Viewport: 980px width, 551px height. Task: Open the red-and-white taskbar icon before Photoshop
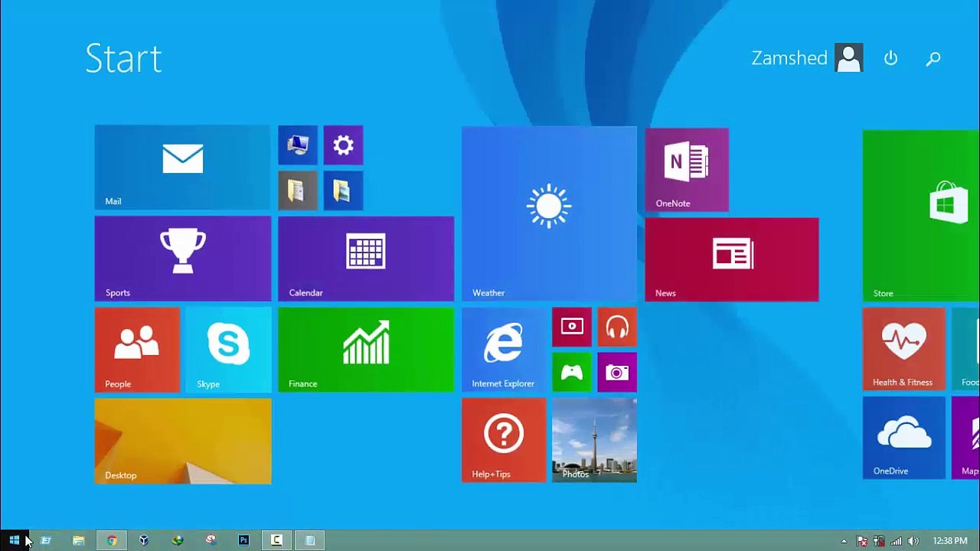coord(211,540)
